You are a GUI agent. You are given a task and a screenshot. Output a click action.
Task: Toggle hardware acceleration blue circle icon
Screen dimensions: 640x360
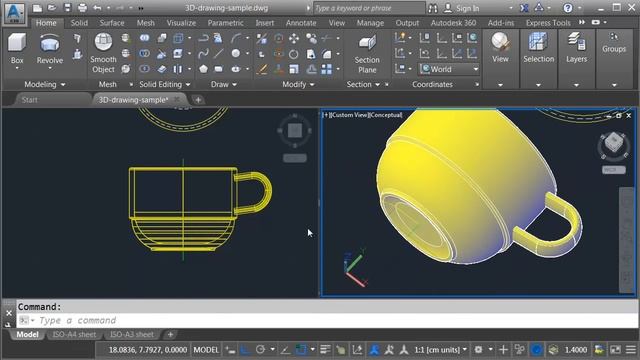pyautogui.click(x=537, y=350)
